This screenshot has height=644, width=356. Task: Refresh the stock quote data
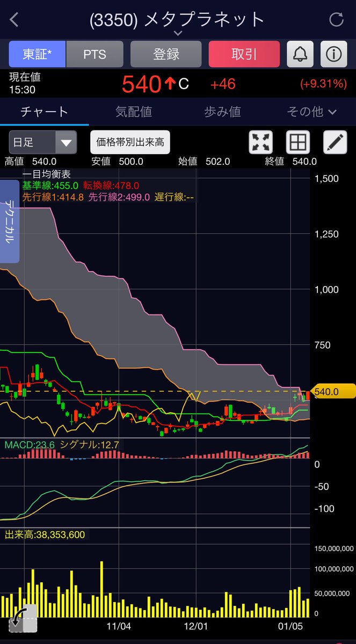(336, 20)
